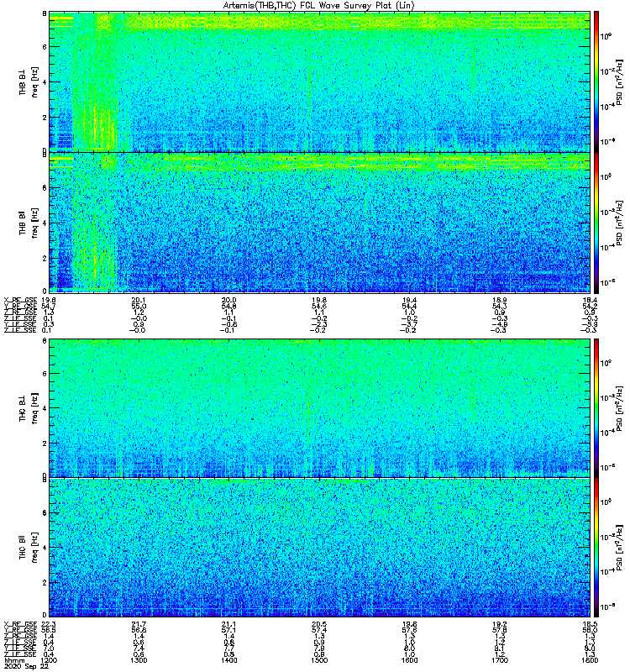Click the '1700' time tick label
630x672 pixels.
pyautogui.click(x=500, y=660)
